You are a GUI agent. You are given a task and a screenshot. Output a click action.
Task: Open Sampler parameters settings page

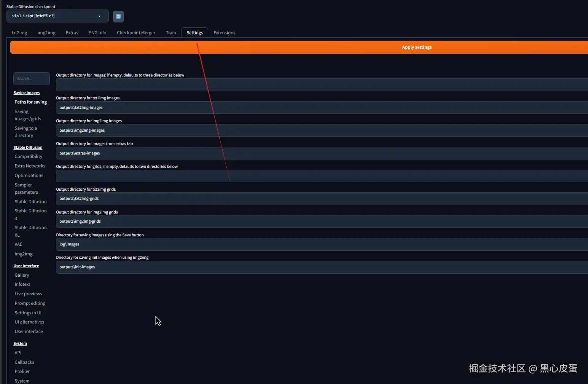point(26,188)
